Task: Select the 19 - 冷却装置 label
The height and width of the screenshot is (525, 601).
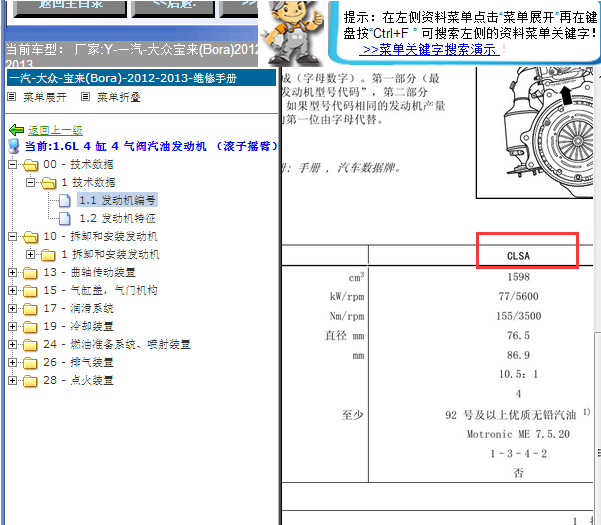Action: [78, 326]
